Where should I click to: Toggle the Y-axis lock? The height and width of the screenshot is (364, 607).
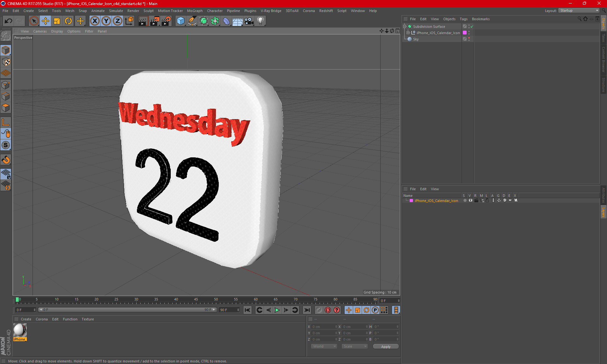106,21
